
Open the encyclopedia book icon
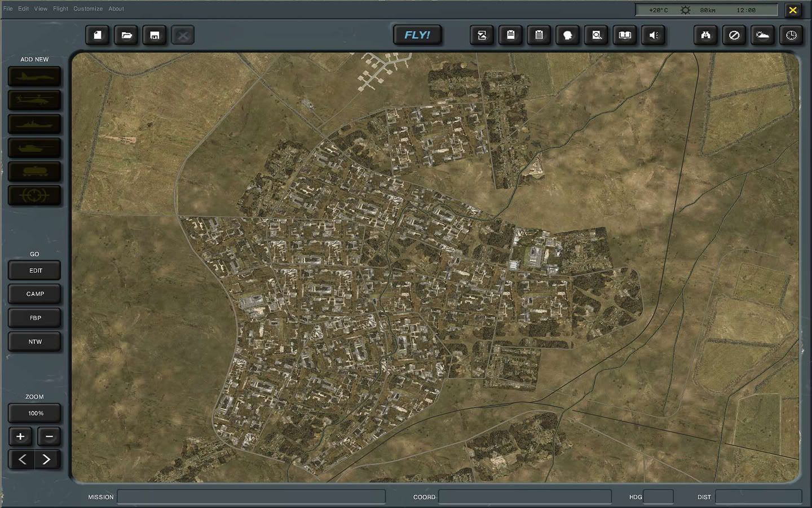pos(625,35)
